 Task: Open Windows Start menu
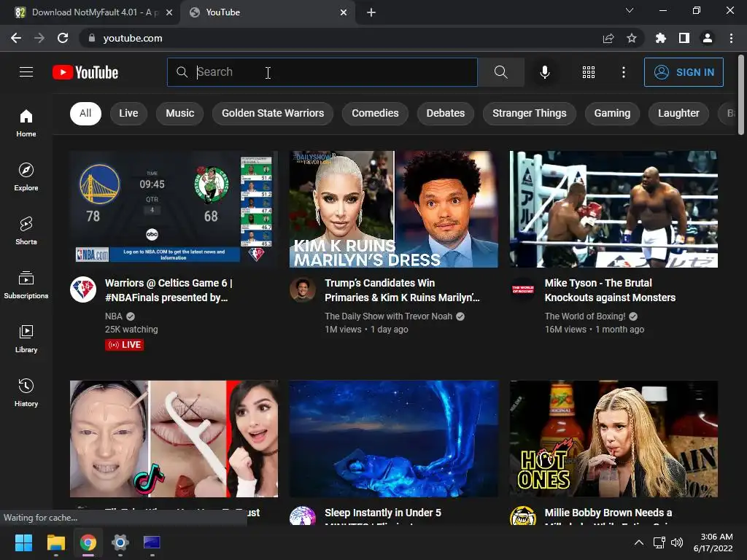coord(23,542)
